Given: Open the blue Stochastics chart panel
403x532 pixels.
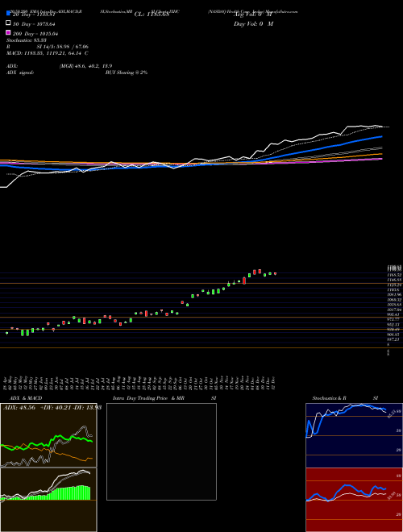Looking at the screenshot, I should coord(354,435).
